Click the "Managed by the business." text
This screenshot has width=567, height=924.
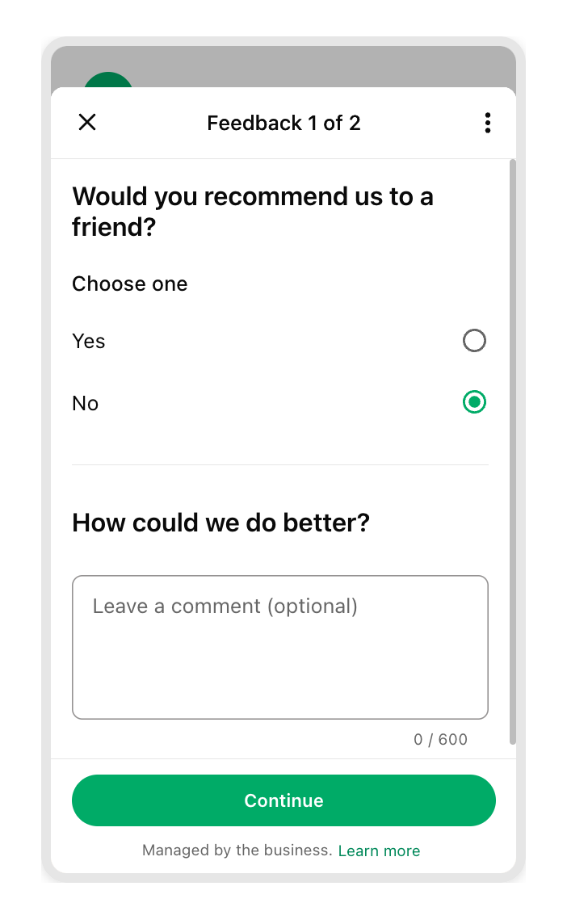tap(237, 850)
